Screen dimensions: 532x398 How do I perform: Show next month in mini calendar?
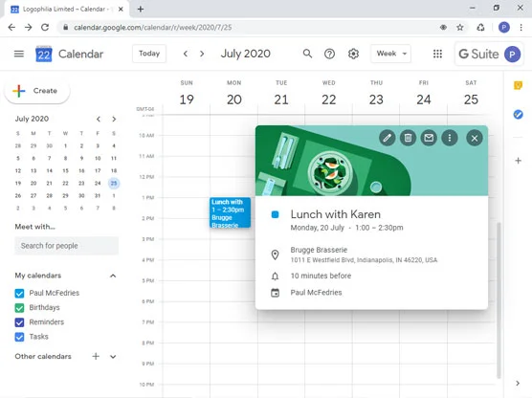point(114,119)
